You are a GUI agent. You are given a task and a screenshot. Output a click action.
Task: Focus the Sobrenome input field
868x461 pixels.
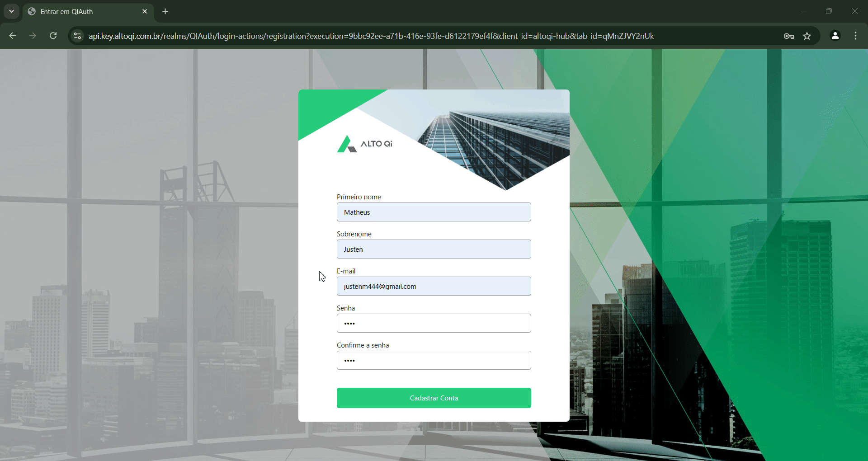coord(434,249)
